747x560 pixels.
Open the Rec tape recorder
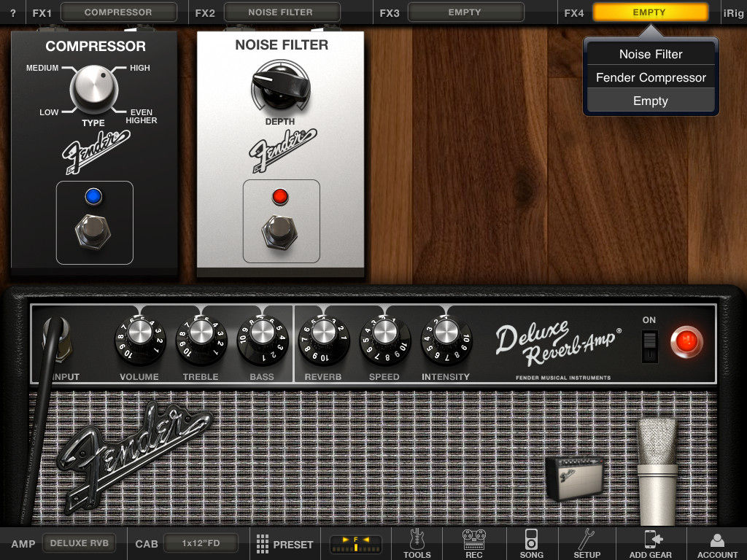pyautogui.click(x=474, y=543)
